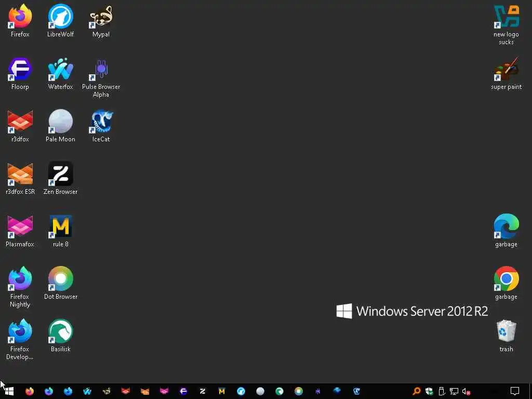Click the safely remove USB tray icon
This screenshot has height=399, width=532.
(x=442, y=391)
